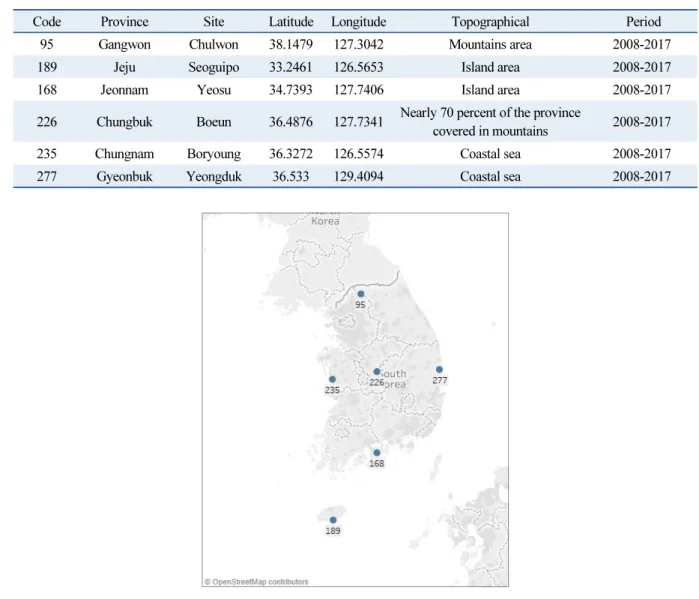Select the Yeosu site cell
Screen dimensions: 699x599
(x=214, y=90)
